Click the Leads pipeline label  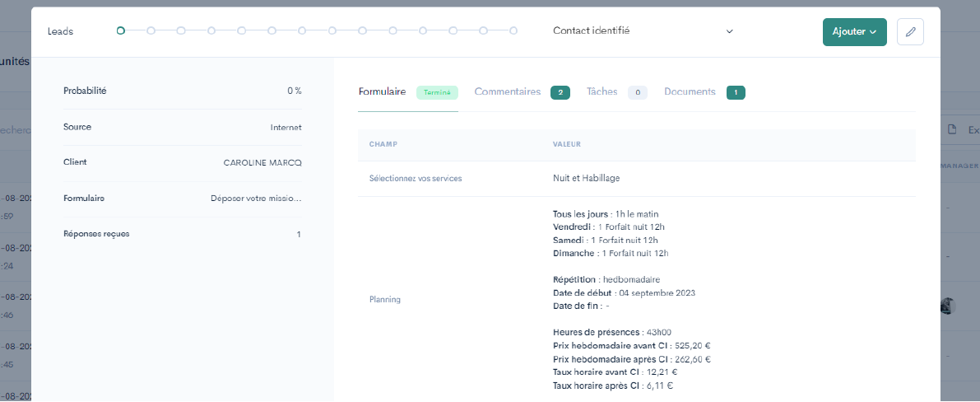(x=61, y=31)
